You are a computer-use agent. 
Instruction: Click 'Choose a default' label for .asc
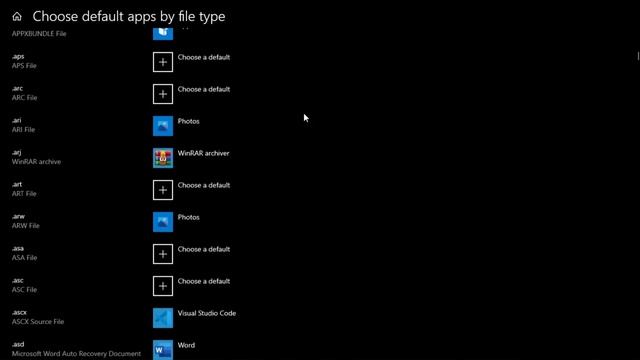click(204, 281)
